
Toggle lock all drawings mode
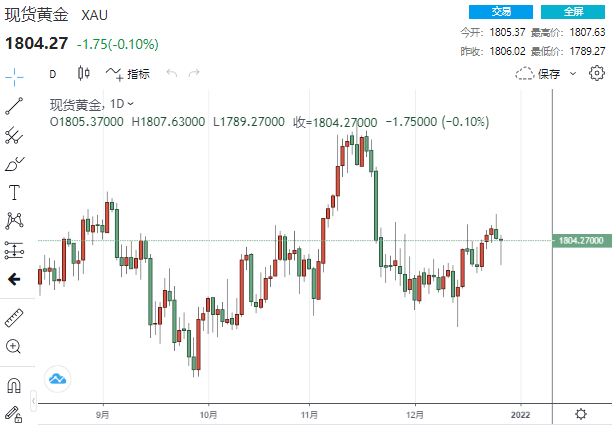14,412
